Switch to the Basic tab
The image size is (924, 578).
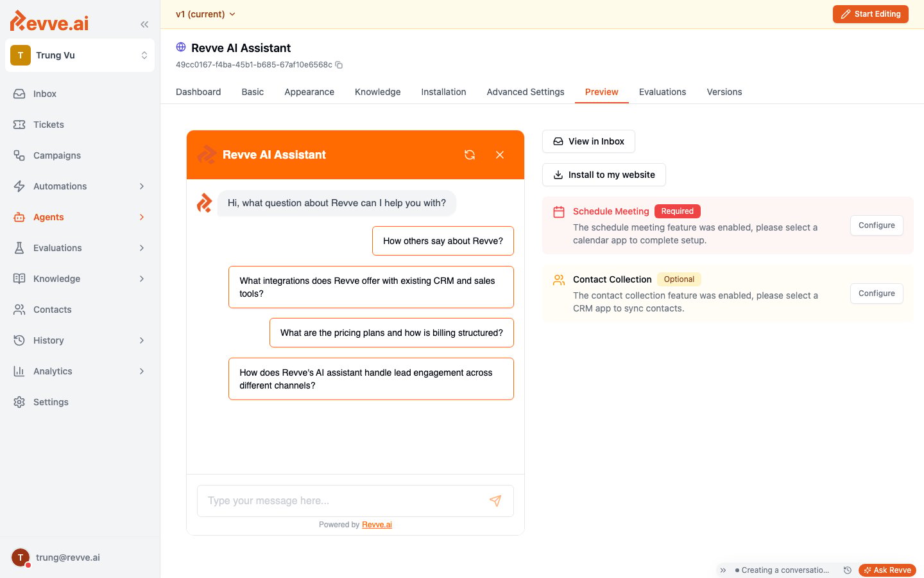[x=253, y=92]
